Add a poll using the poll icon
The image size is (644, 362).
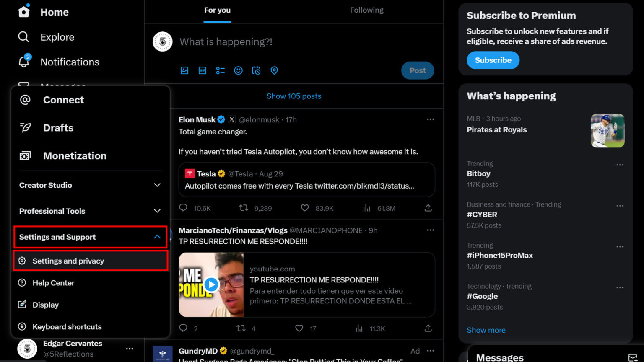coord(221,70)
